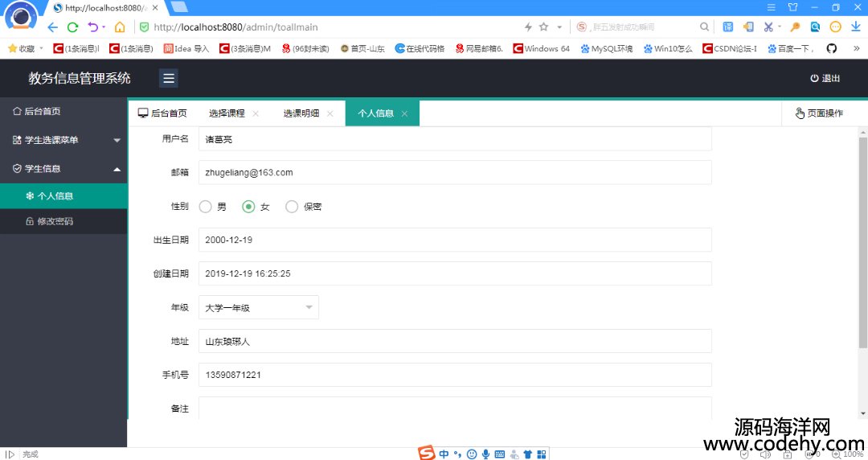Bookmark page with the star icon
The width and height of the screenshot is (868, 460).
pyautogui.click(x=544, y=27)
